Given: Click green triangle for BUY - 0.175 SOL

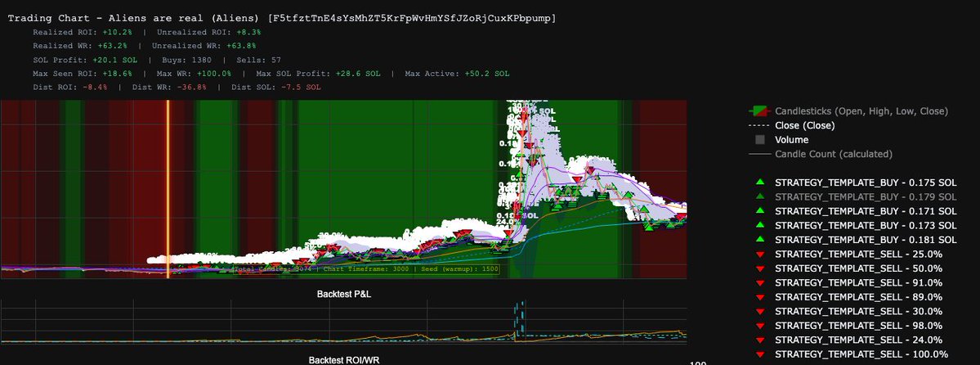Looking at the screenshot, I should point(760,182).
